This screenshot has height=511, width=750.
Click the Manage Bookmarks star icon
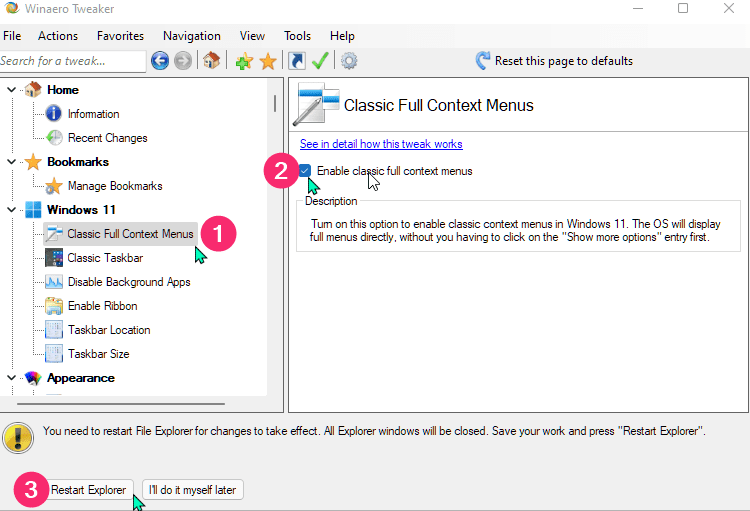[54, 186]
